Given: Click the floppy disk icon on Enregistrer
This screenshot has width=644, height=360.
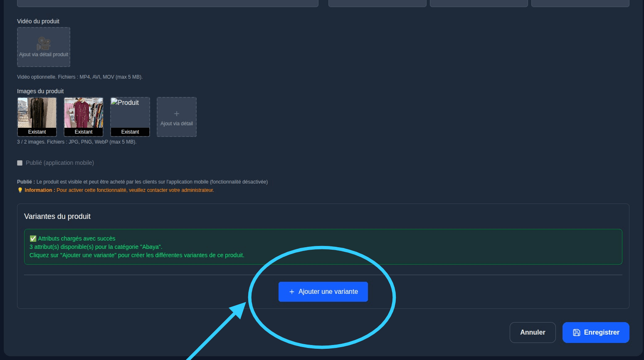Looking at the screenshot, I should 577,333.
